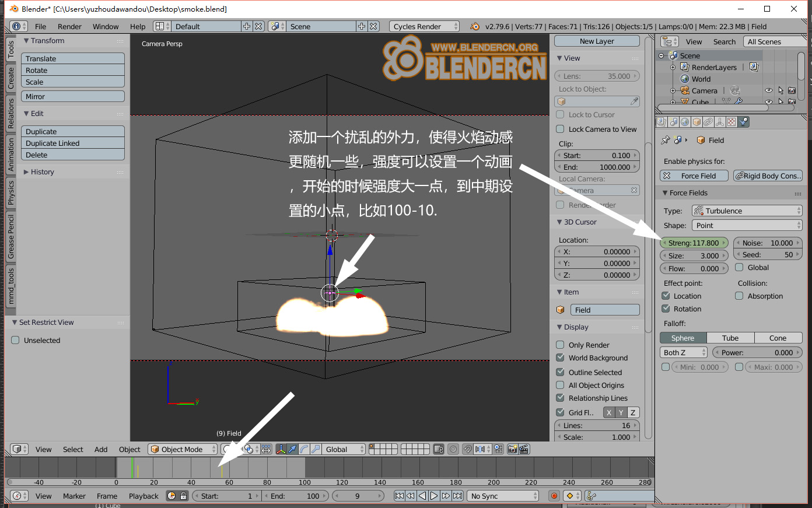This screenshot has width=812, height=508.
Task: Toggle Camera visibility eye in outliner
Action: point(769,90)
